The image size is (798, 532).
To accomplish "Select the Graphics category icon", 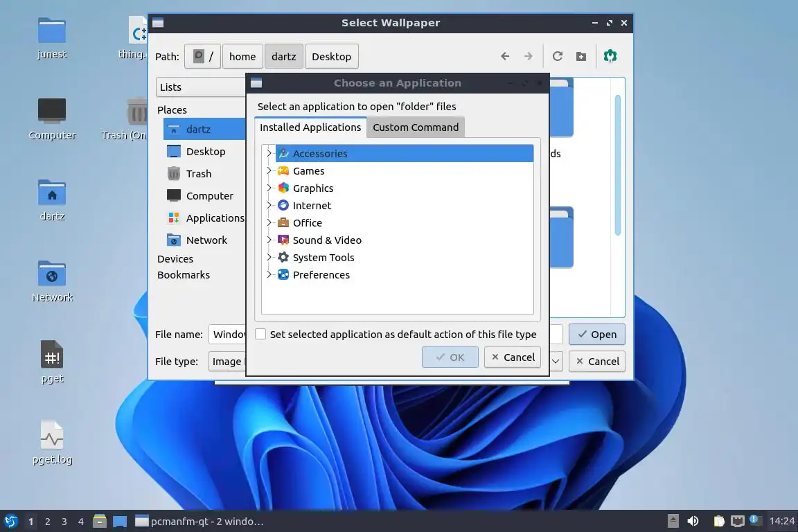I will 283,188.
